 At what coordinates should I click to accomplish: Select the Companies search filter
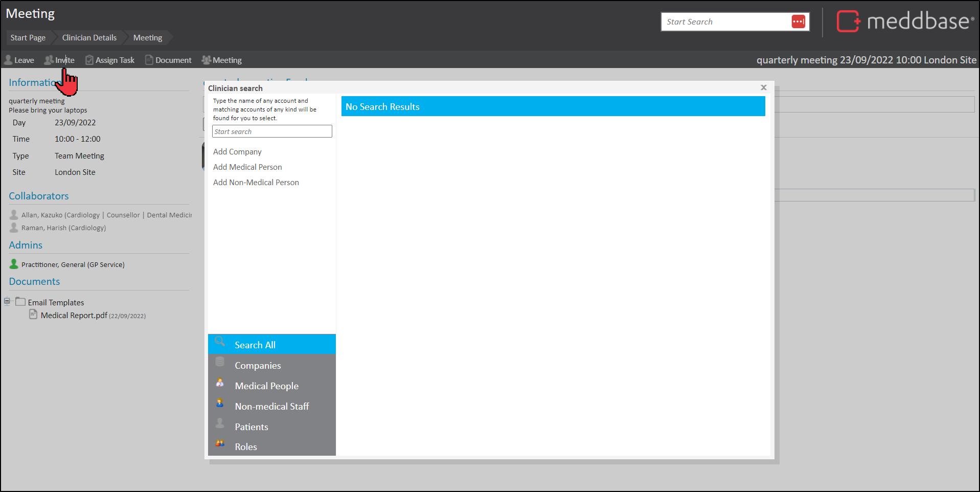258,366
